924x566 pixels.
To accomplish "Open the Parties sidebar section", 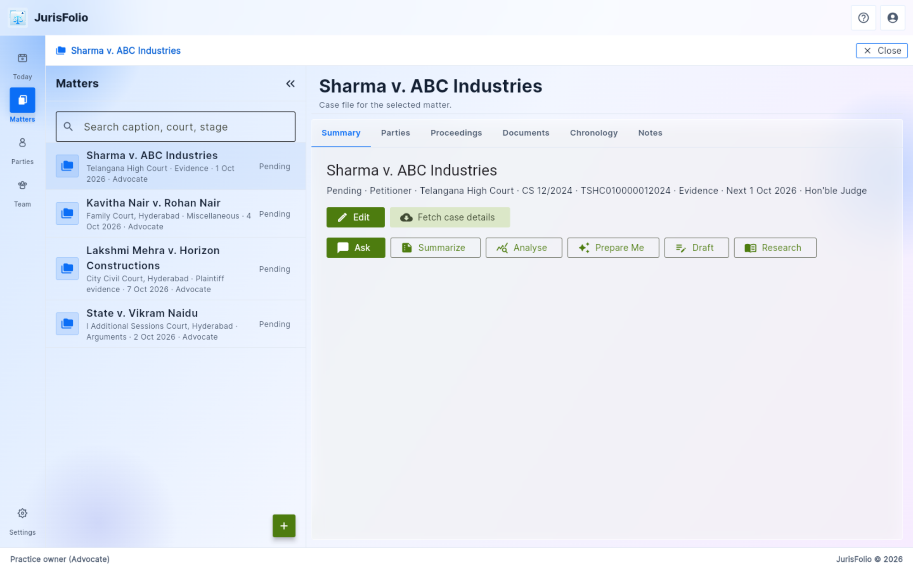I will pos(22,151).
